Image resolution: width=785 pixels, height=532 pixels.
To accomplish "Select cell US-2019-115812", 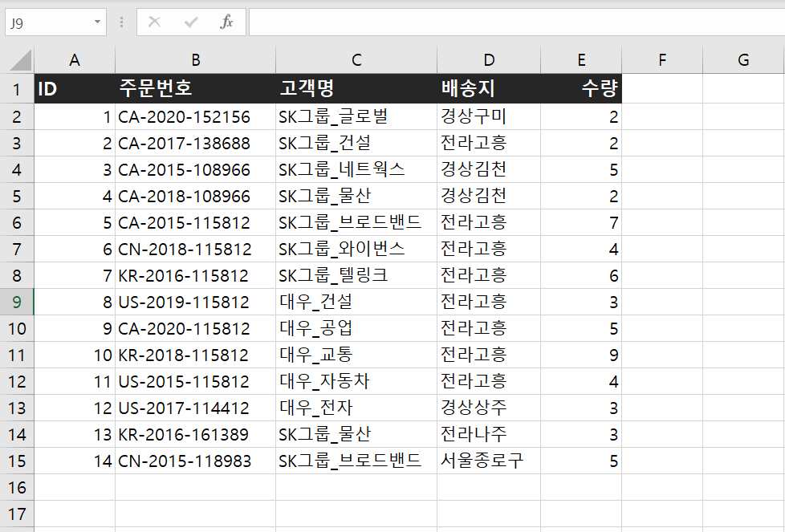I will tap(196, 303).
